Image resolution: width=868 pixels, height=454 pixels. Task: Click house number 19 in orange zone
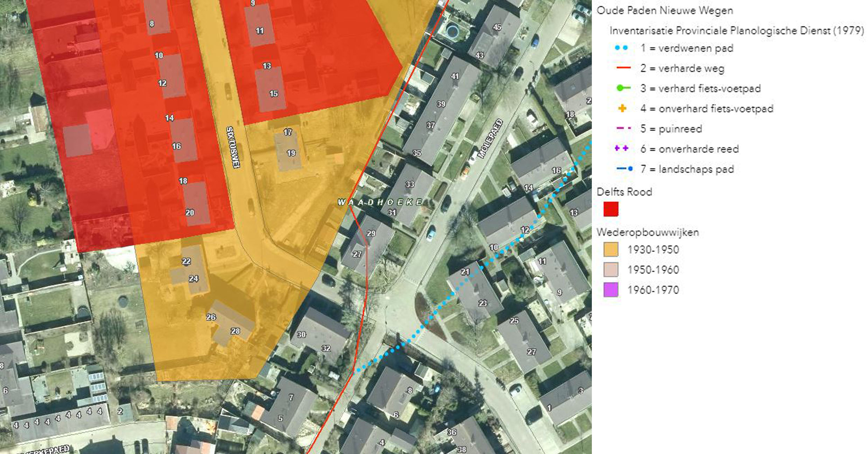coord(291,153)
